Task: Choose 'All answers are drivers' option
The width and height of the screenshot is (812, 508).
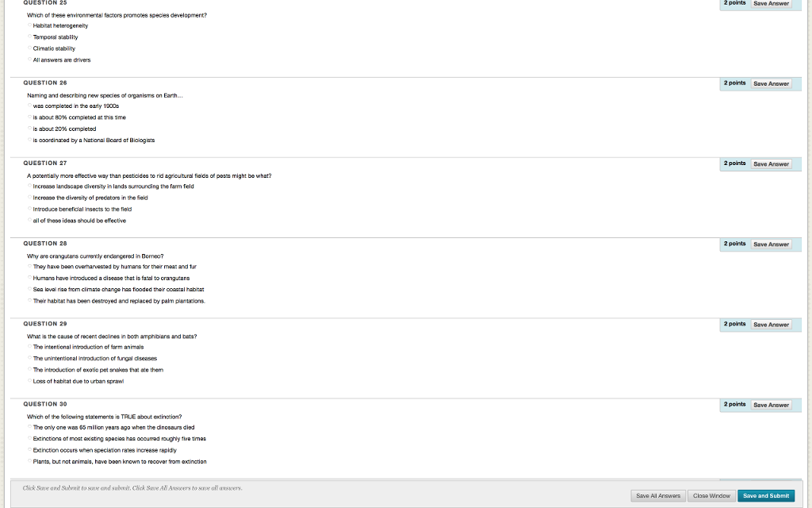Action: point(29,59)
